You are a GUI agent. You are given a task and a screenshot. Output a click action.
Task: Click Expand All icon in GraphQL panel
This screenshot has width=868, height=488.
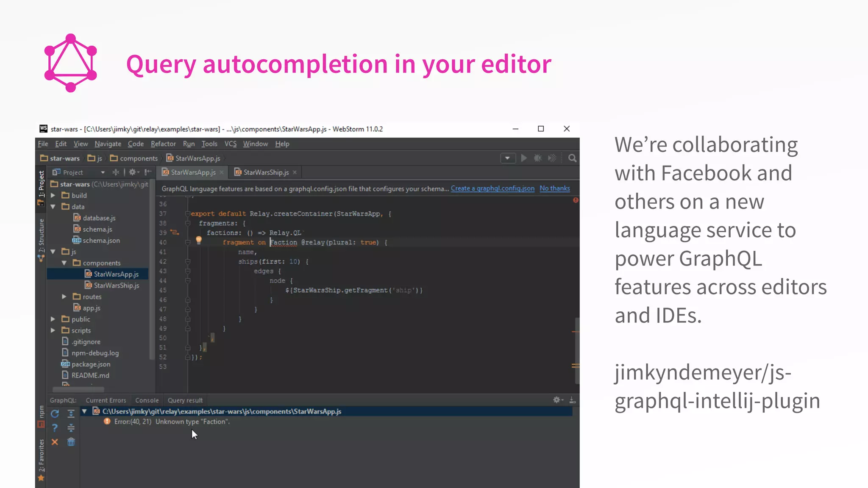click(71, 414)
